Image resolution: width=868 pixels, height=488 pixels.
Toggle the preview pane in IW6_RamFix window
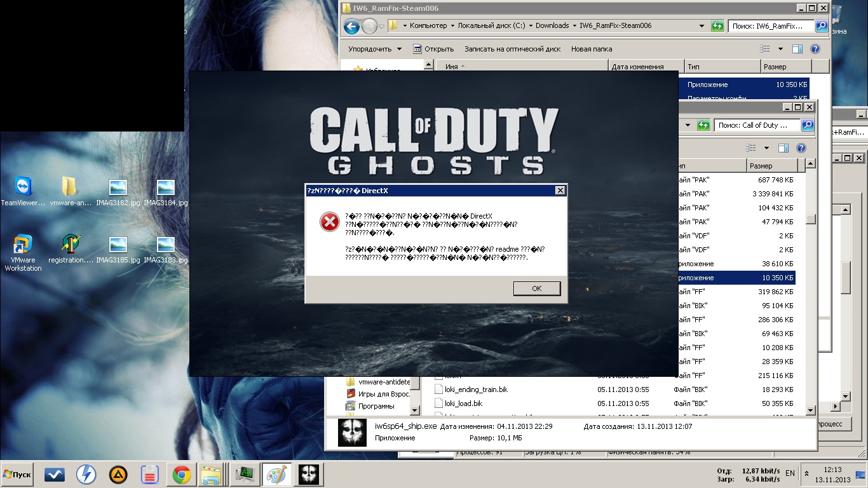[797, 49]
